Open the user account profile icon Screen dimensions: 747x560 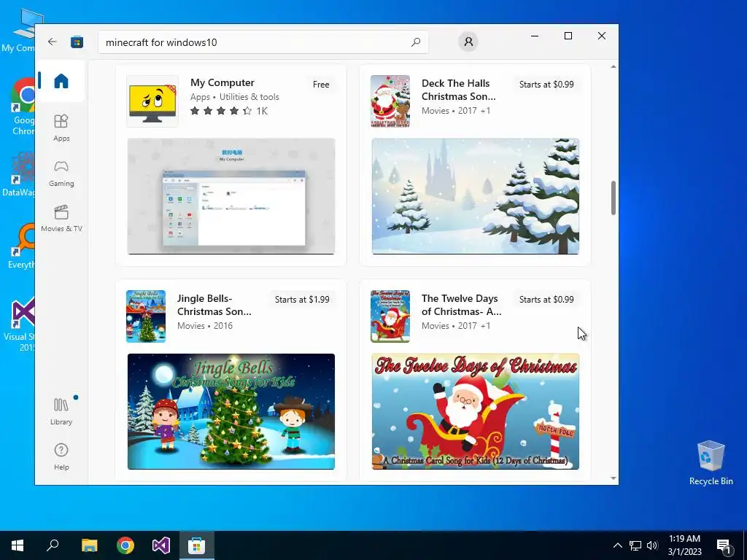(468, 42)
